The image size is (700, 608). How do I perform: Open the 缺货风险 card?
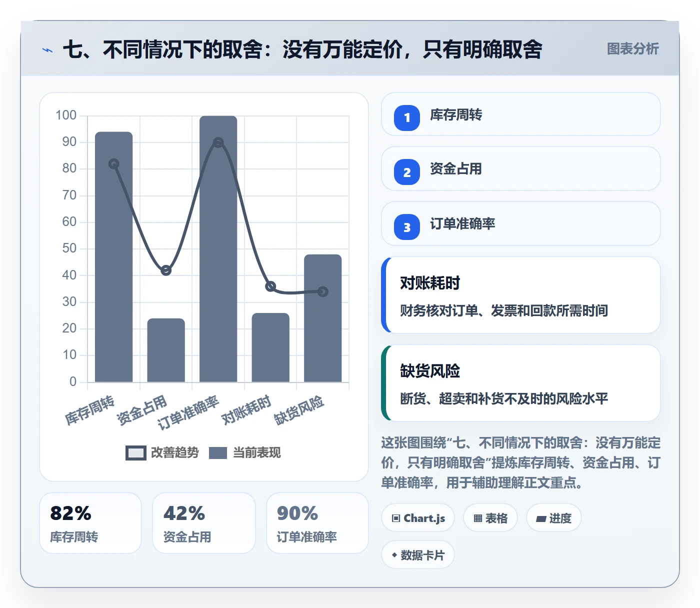(521, 383)
